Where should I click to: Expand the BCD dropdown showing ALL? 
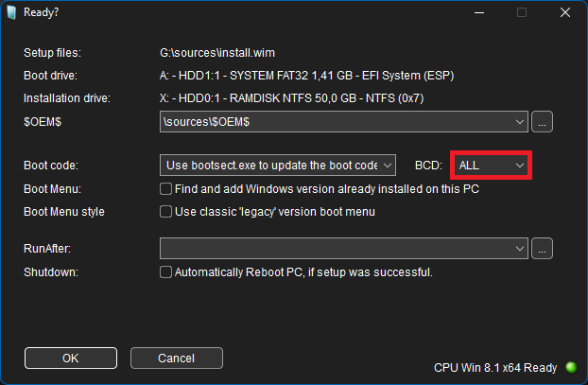(491, 166)
